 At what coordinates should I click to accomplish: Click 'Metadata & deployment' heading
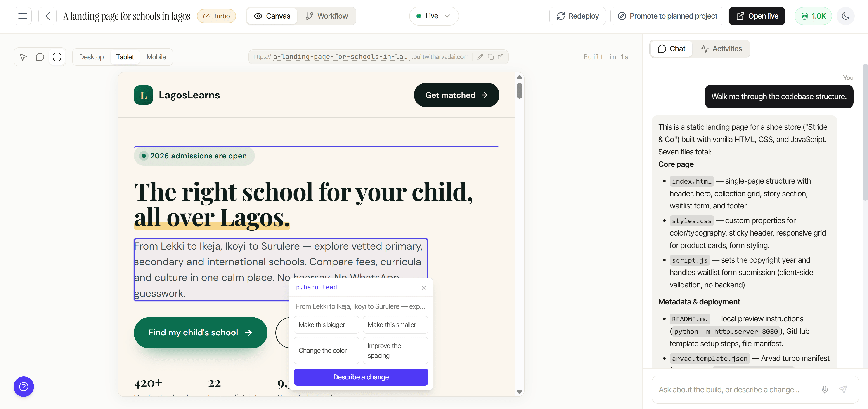point(699,302)
